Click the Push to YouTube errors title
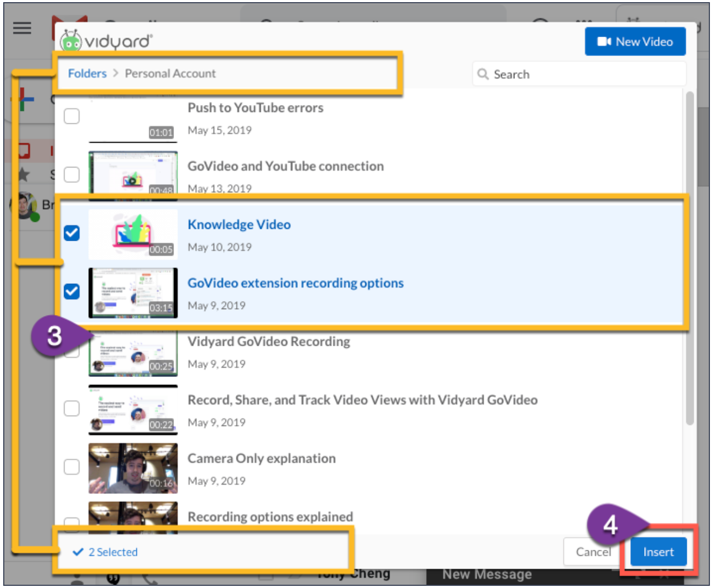The height and width of the screenshot is (588, 711). pyautogui.click(x=255, y=108)
